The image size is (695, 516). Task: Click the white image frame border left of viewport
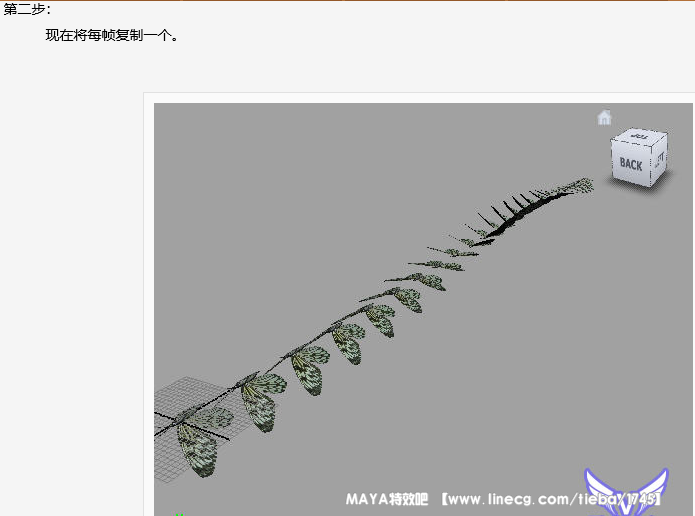pyautogui.click(x=149, y=300)
